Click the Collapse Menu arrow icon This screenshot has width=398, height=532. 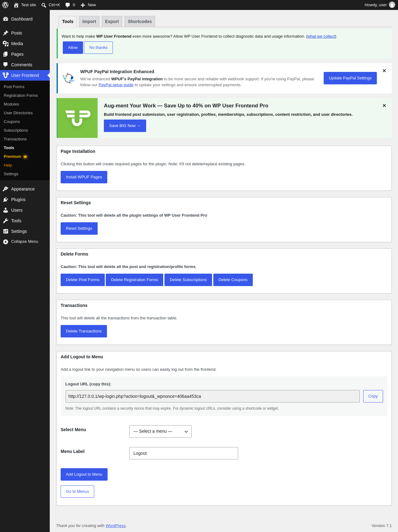click(x=6, y=242)
